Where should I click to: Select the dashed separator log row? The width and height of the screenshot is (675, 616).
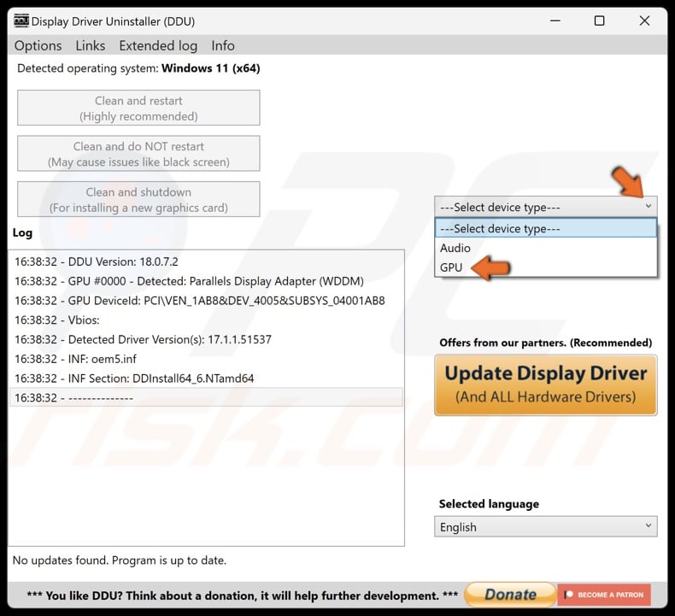[206, 397]
